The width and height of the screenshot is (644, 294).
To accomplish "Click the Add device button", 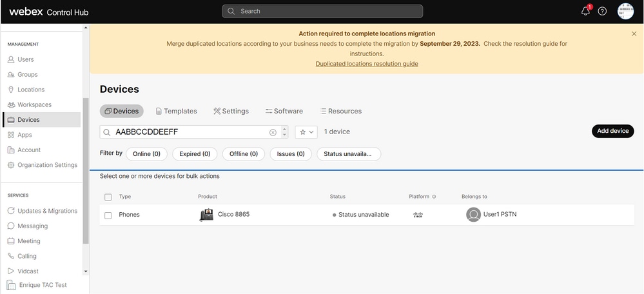I will tap(613, 131).
